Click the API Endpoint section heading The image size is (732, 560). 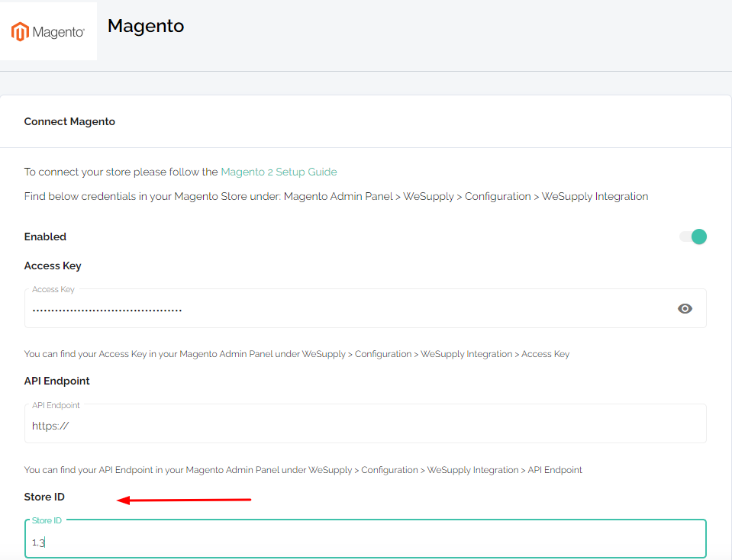(x=57, y=381)
